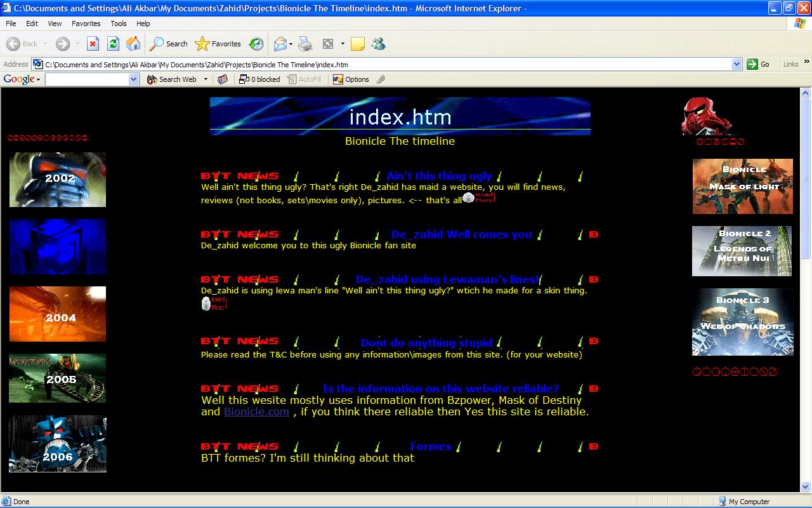Open the File menu

coord(11,23)
